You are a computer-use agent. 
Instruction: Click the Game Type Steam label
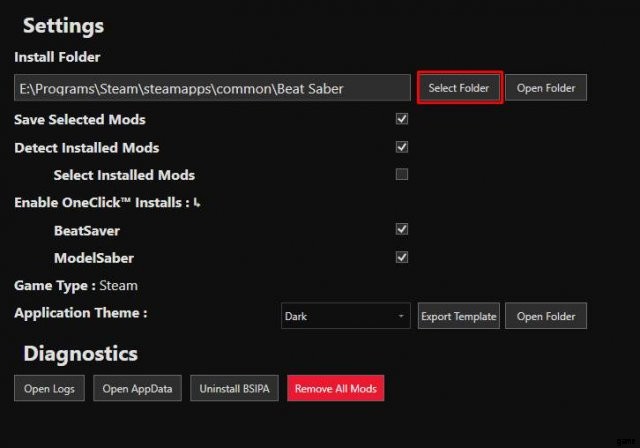click(76, 285)
